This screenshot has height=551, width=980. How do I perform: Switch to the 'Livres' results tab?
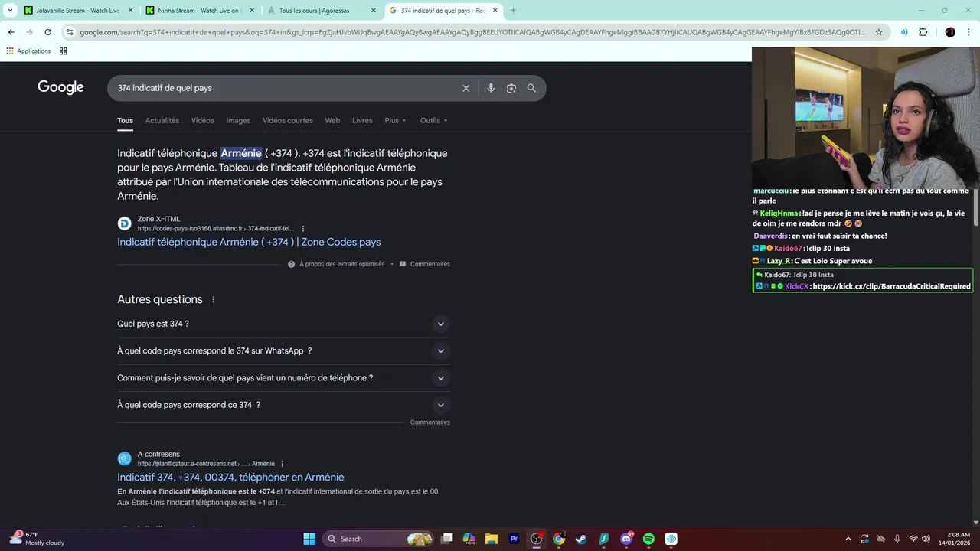[x=362, y=120]
